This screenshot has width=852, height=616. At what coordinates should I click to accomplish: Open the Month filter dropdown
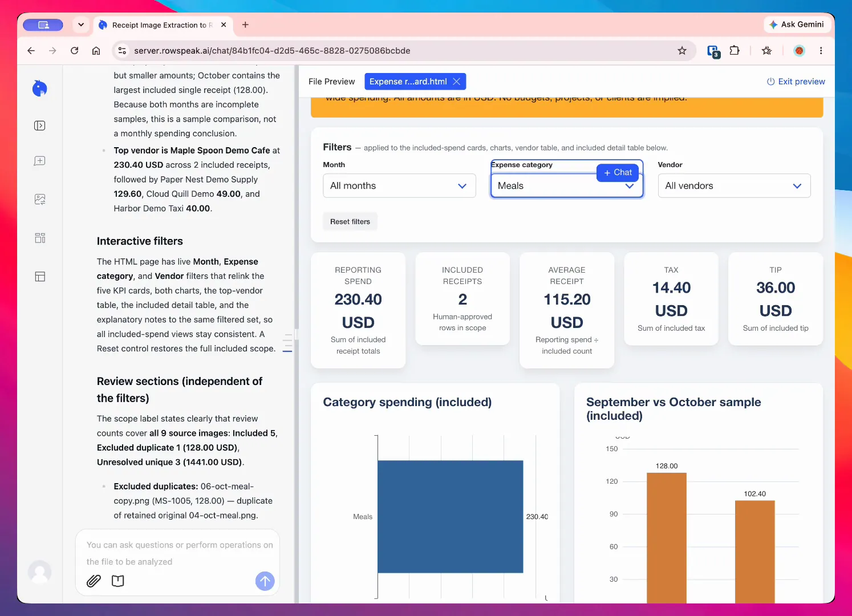point(399,186)
